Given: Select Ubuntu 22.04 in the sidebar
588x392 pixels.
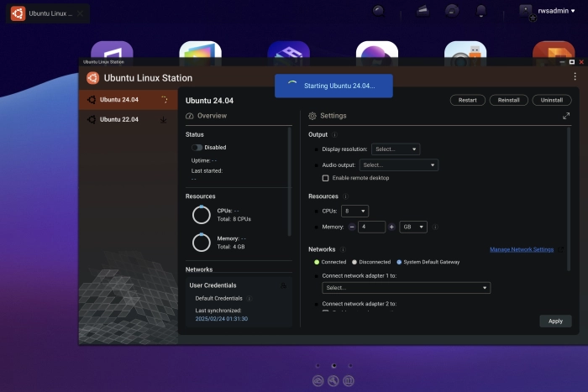Looking at the screenshot, I should [x=128, y=119].
